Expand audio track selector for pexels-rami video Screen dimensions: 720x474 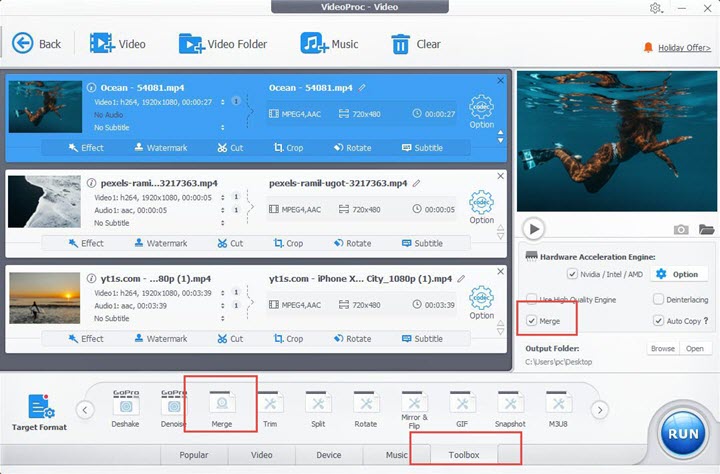pos(223,210)
